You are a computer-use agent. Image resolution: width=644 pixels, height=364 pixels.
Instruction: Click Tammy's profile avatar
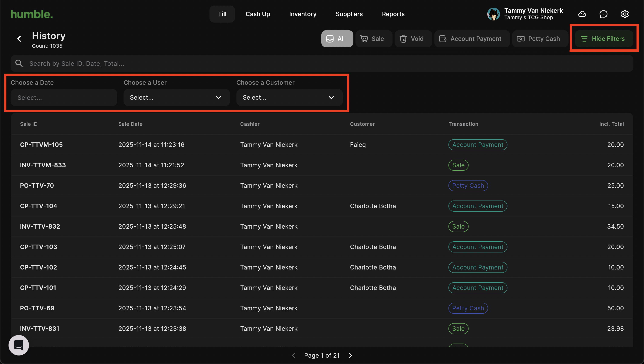493,14
